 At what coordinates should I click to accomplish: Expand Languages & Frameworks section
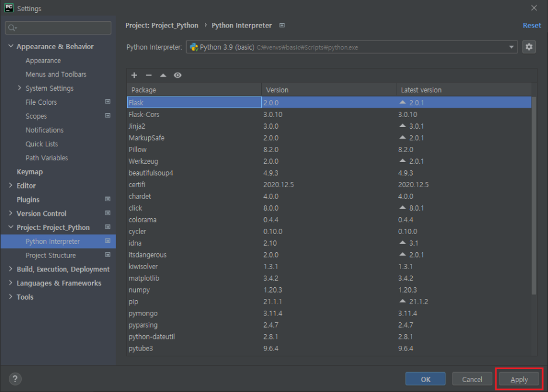(x=11, y=283)
